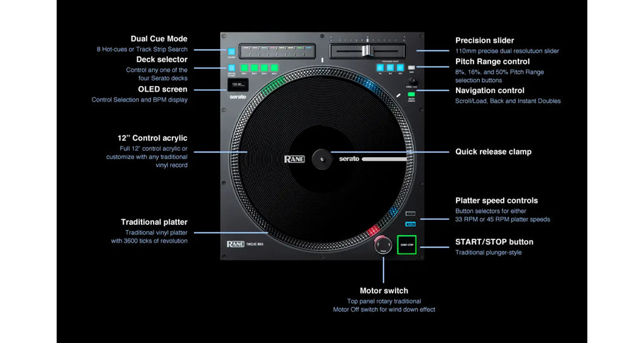Image resolution: width=644 pixels, height=343 pixels.
Task: Click the OLED screen showing 120.00
Action: 238,85
